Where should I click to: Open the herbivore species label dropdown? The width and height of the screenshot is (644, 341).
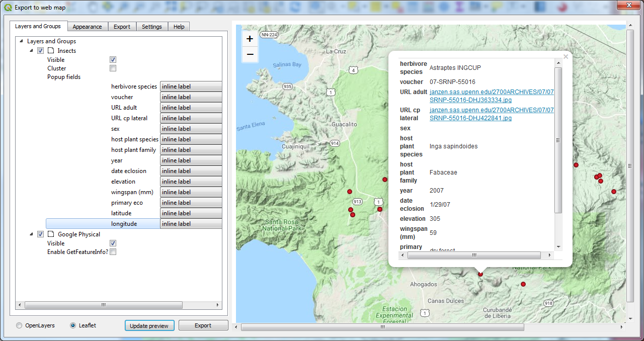click(x=191, y=87)
